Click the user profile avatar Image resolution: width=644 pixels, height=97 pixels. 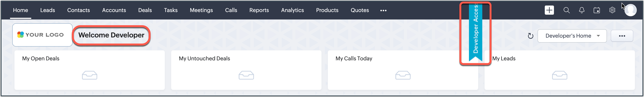pyautogui.click(x=630, y=11)
